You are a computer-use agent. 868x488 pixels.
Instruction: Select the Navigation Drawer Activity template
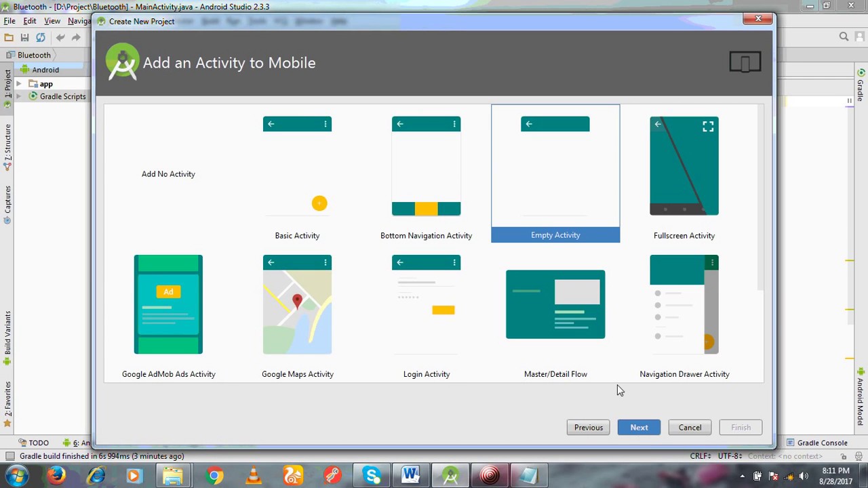click(x=684, y=312)
